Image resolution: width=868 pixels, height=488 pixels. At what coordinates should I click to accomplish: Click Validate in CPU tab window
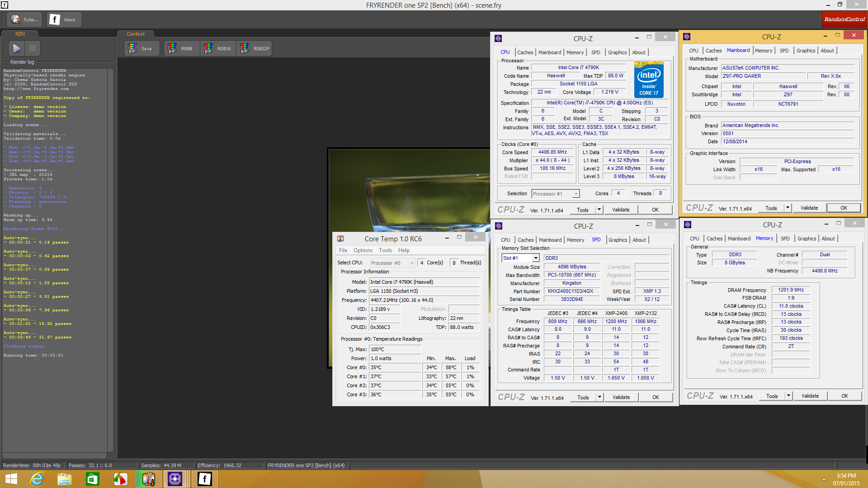pos(621,210)
